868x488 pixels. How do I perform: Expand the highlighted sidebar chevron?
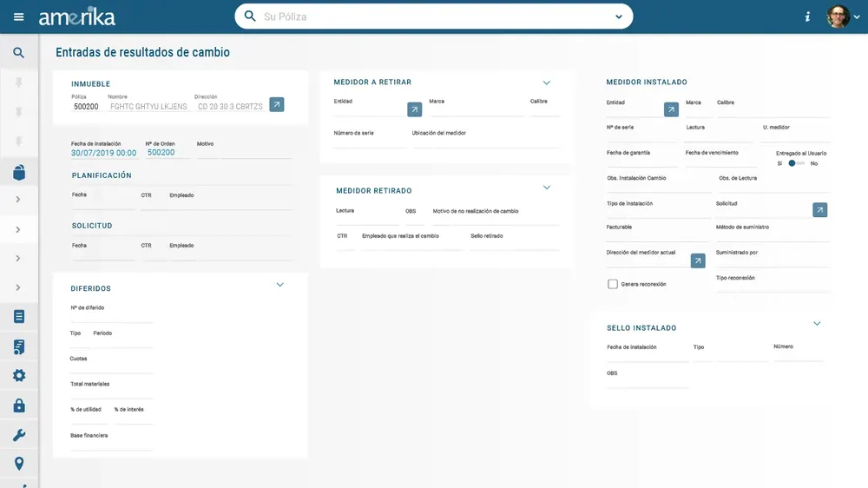coord(18,229)
